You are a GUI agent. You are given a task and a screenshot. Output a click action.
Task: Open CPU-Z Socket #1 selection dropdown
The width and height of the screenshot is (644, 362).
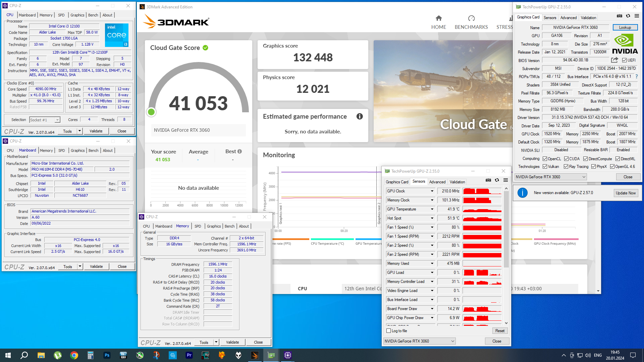(x=44, y=120)
